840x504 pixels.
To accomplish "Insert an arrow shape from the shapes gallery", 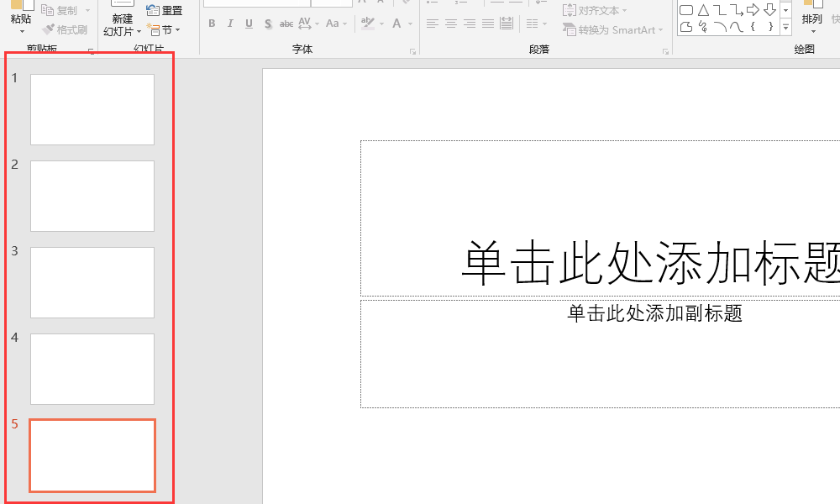I will click(x=753, y=10).
